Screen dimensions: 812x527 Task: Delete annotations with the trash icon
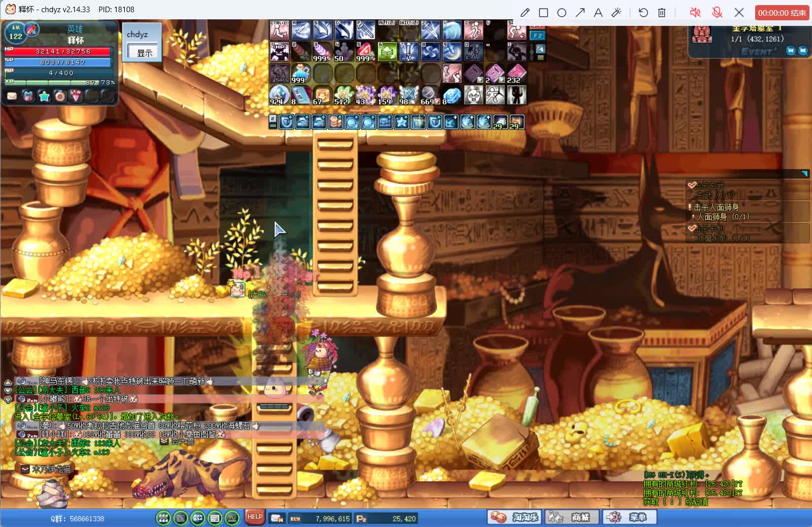click(662, 13)
